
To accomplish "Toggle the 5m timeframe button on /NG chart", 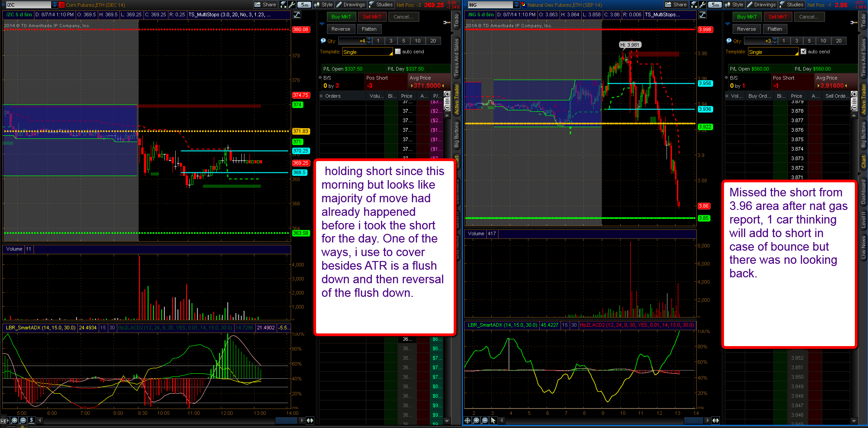I will click(715, 5).
